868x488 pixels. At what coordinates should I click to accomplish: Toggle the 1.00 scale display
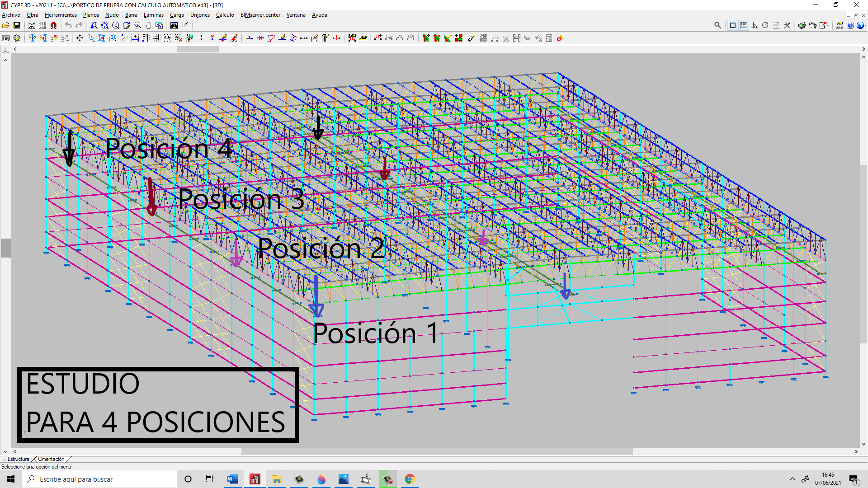pos(743,25)
